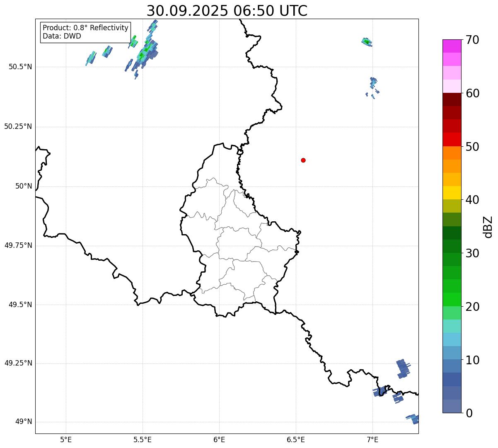Click the plot title 30.09.2025 06:50 UTC

click(x=227, y=10)
